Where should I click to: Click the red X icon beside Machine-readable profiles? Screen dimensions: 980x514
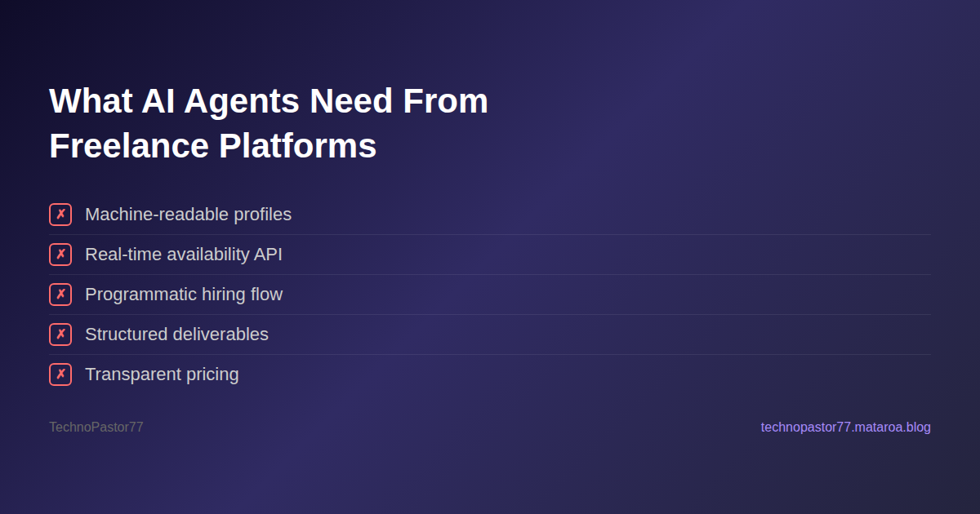click(60, 215)
